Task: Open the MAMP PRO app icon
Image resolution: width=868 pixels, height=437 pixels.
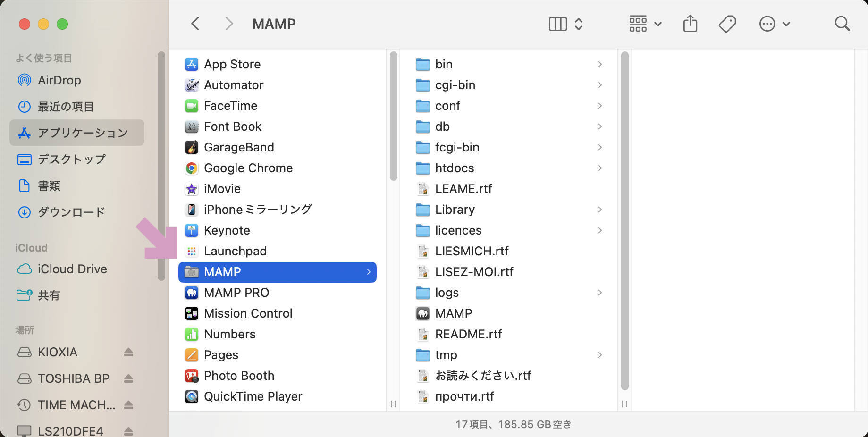Action: 191,293
